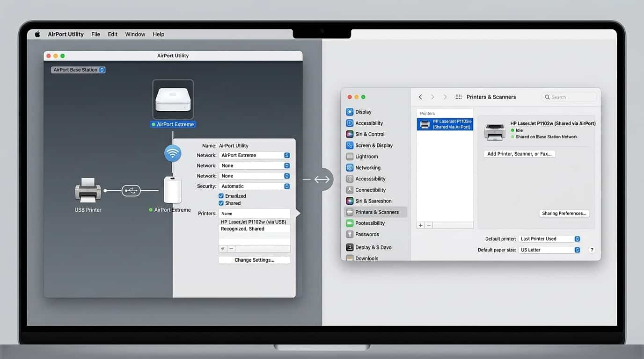Viewport: 644px width, 359px height.
Task: Remove printer with AirPort minus button
Action: point(231,249)
